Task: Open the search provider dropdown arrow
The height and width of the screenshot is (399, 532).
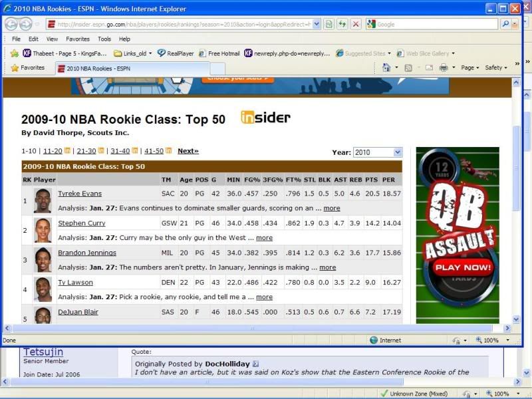Action: click(514, 24)
